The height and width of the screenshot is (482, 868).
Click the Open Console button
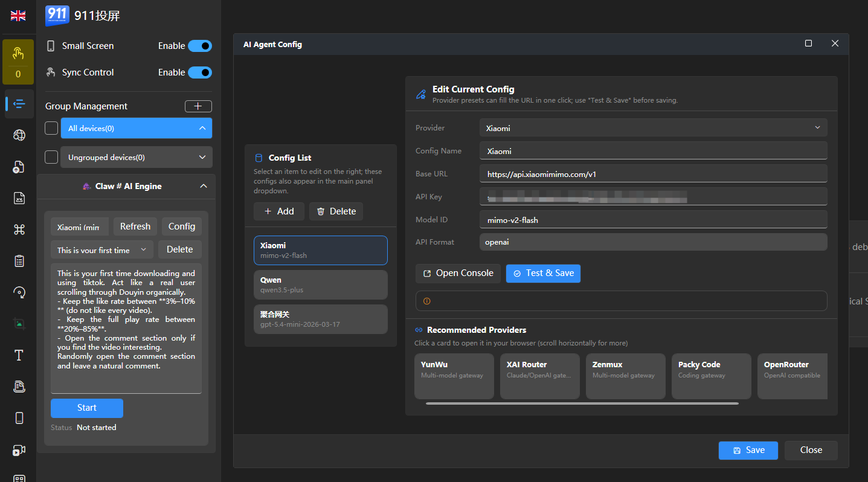pyautogui.click(x=458, y=273)
